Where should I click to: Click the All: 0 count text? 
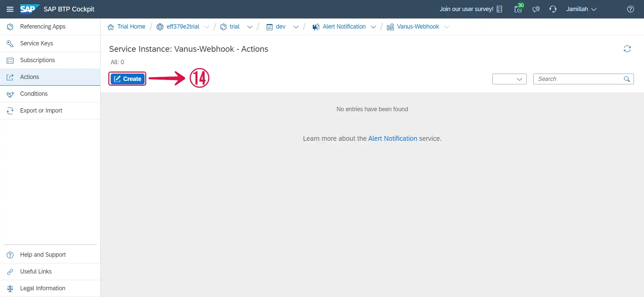click(117, 62)
